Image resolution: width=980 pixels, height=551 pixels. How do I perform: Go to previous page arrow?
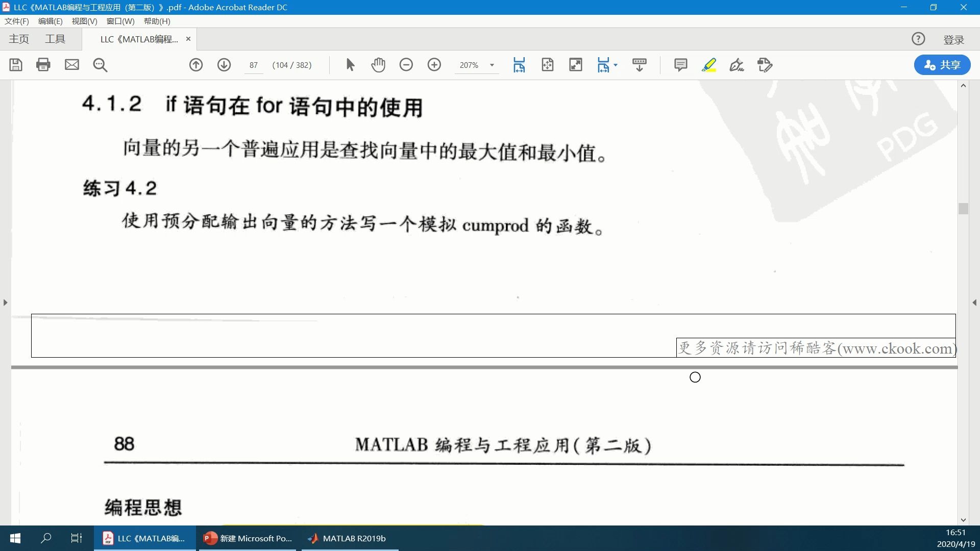click(196, 65)
